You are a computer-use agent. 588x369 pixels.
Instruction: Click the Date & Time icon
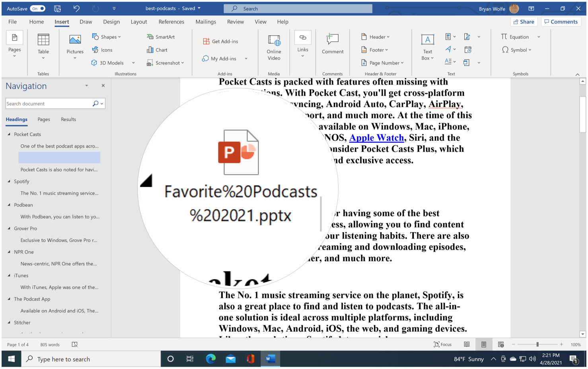(x=468, y=50)
